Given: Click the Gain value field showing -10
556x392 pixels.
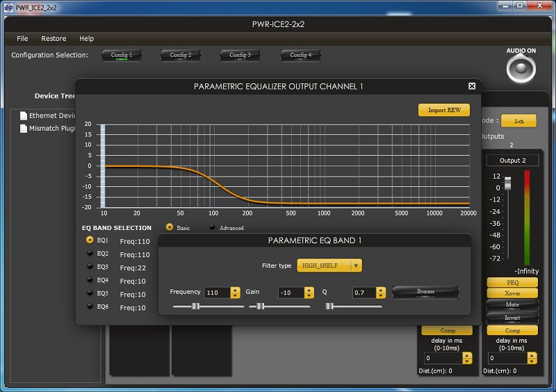Looking at the screenshot, I should [291, 293].
